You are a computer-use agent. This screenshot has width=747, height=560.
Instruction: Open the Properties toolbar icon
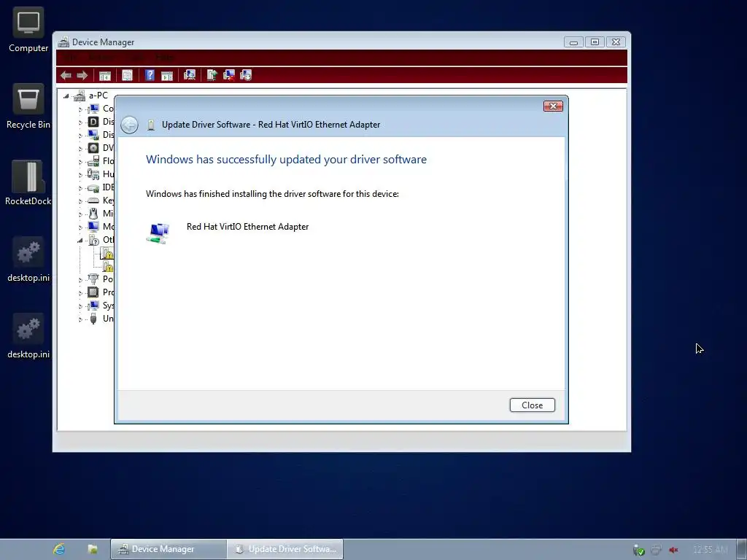[x=127, y=75]
